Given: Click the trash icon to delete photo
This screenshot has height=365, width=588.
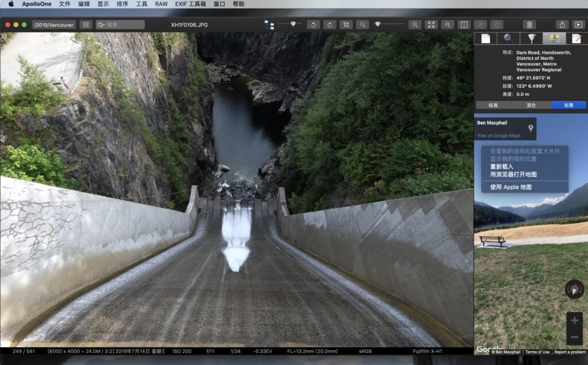Looking at the screenshot, I should (529, 25).
